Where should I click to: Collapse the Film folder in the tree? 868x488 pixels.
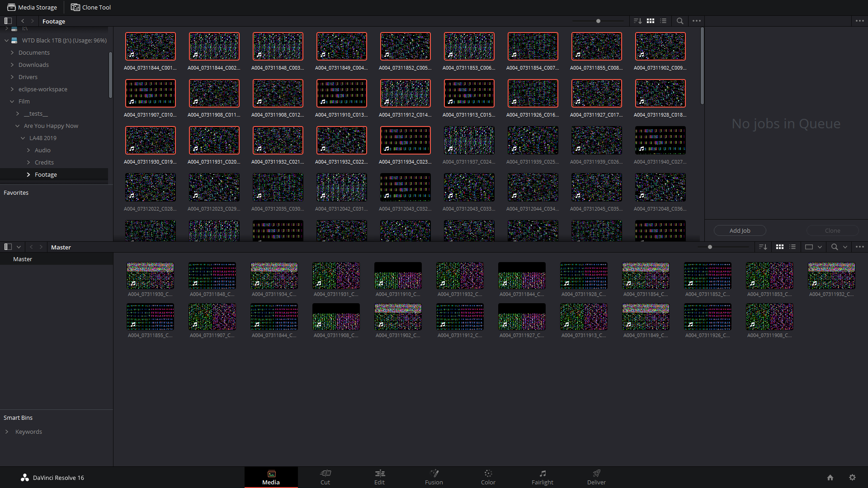coord(12,101)
